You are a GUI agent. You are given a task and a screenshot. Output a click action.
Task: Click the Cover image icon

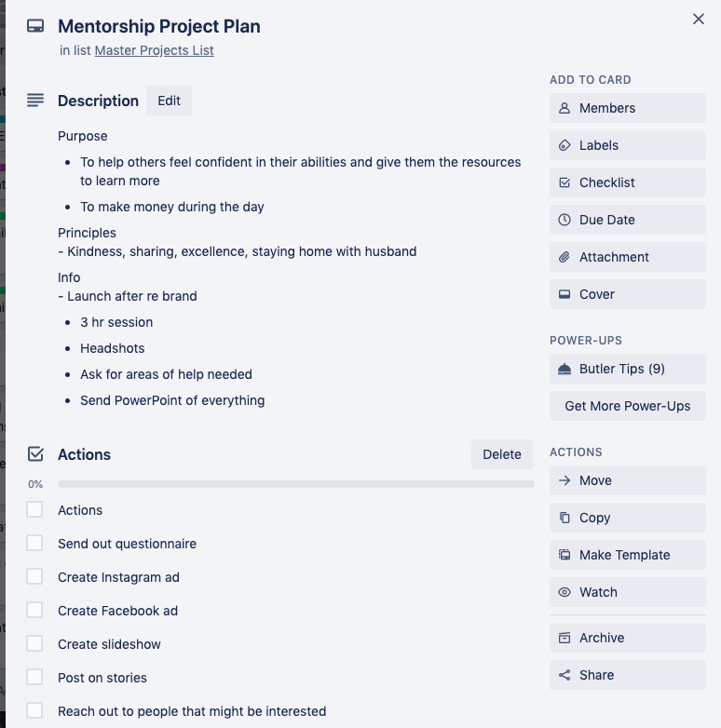(565, 294)
